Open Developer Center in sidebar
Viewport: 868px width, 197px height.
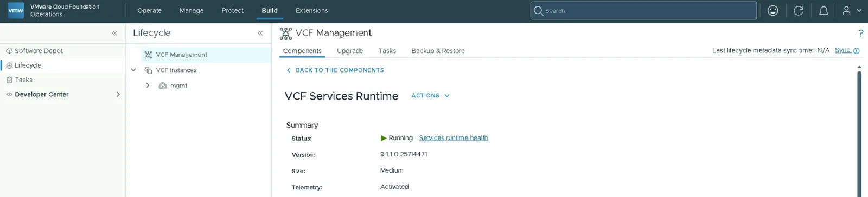pos(42,95)
